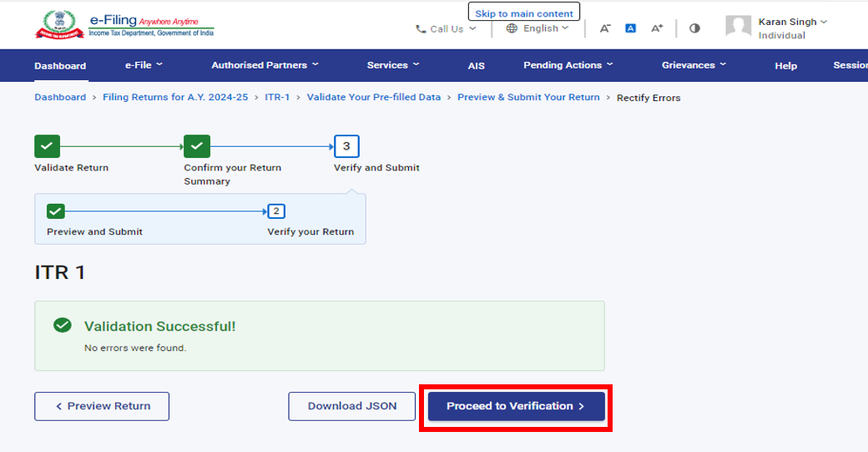This screenshot has height=452, width=868.
Task: Open Validate Your Pre-filled Data breadcrumb
Action: (373, 97)
